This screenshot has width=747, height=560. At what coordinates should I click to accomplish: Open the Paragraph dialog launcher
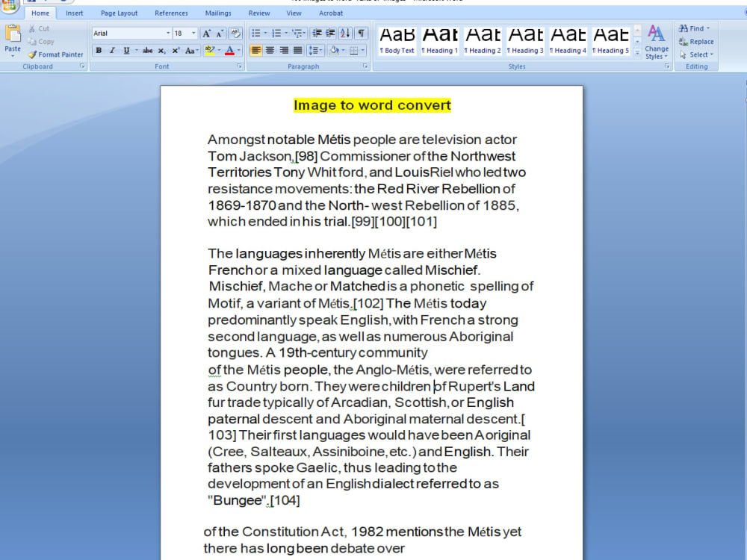(x=365, y=66)
